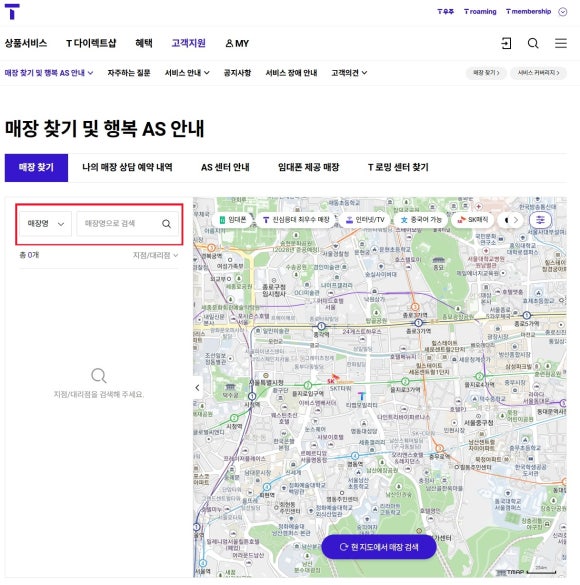Viewport: 580px width, 585px height.
Task: Open the site search magnifier icon
Action: 533,43
